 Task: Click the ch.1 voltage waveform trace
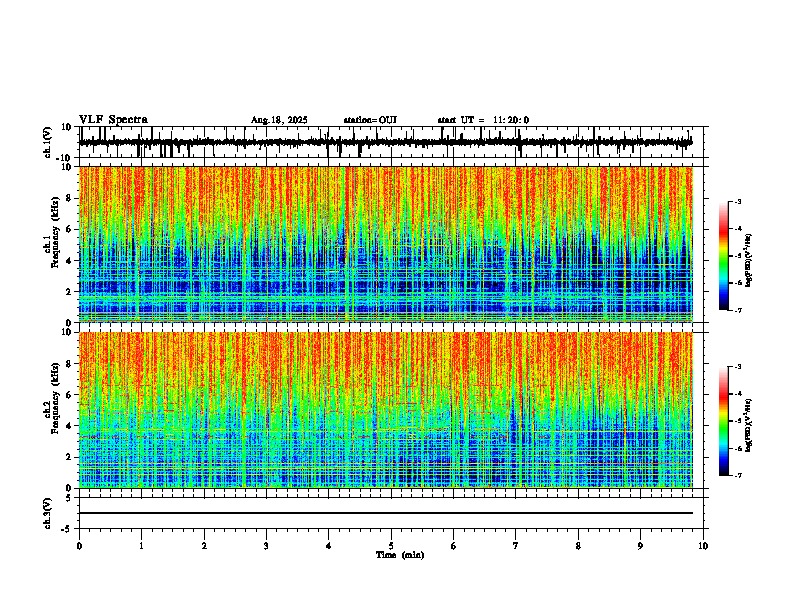385,142
